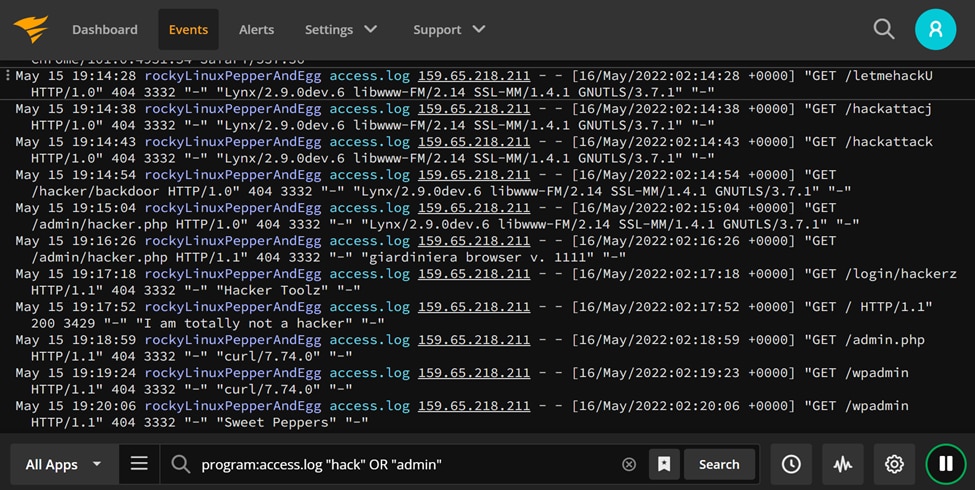Viewport: 975px width, 490px height.
Task: Click access.log in the 19:20:06 event
Action: click(369, 405)
